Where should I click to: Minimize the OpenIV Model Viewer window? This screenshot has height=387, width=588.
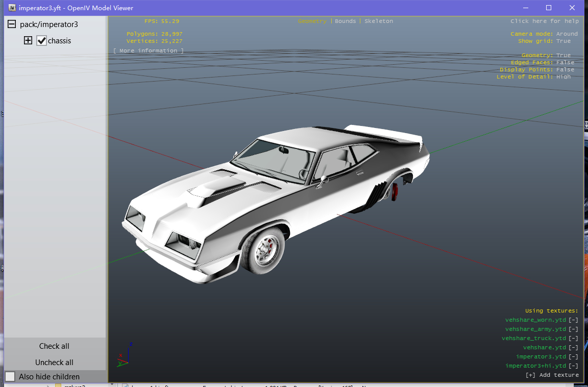point(525,8)
